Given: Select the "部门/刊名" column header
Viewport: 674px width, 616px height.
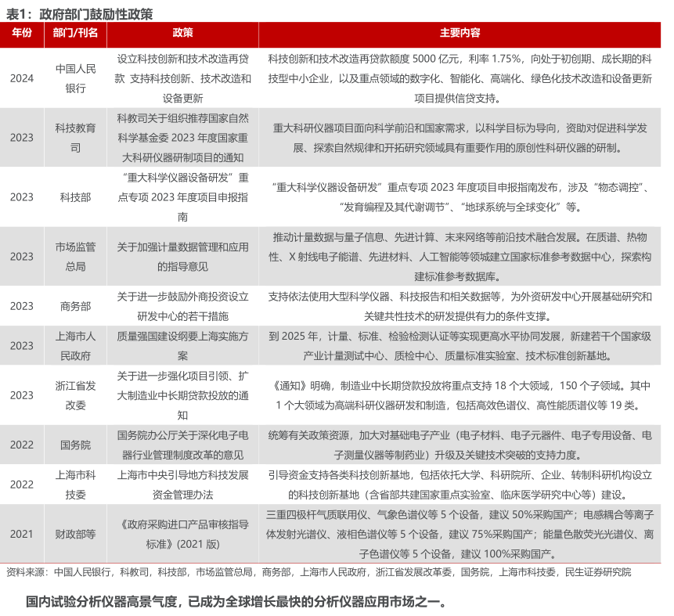Looking at the screenshot, I should tap(75, 34).
